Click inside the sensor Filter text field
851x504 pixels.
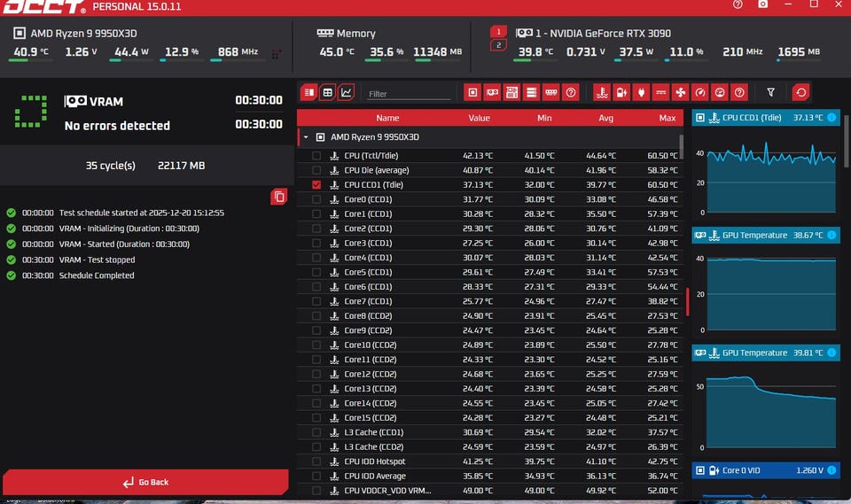tap(408, 94)
